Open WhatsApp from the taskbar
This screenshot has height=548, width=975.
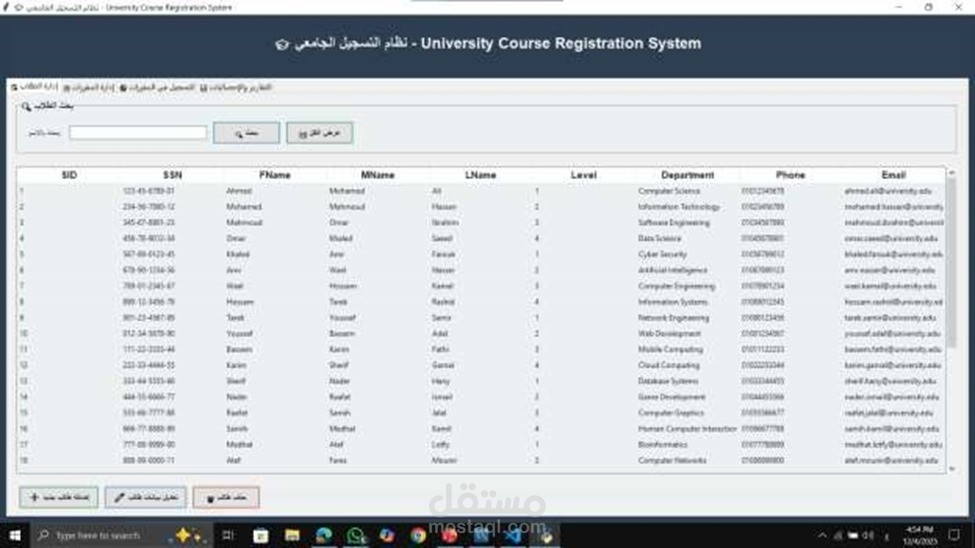tap(356, 536)
